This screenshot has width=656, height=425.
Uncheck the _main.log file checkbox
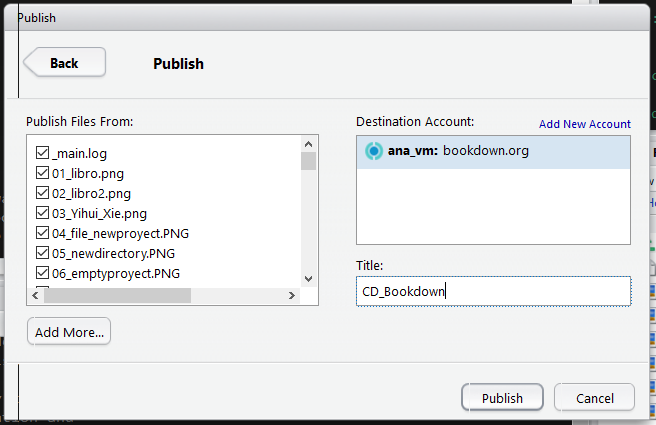[x=43, y=153]
